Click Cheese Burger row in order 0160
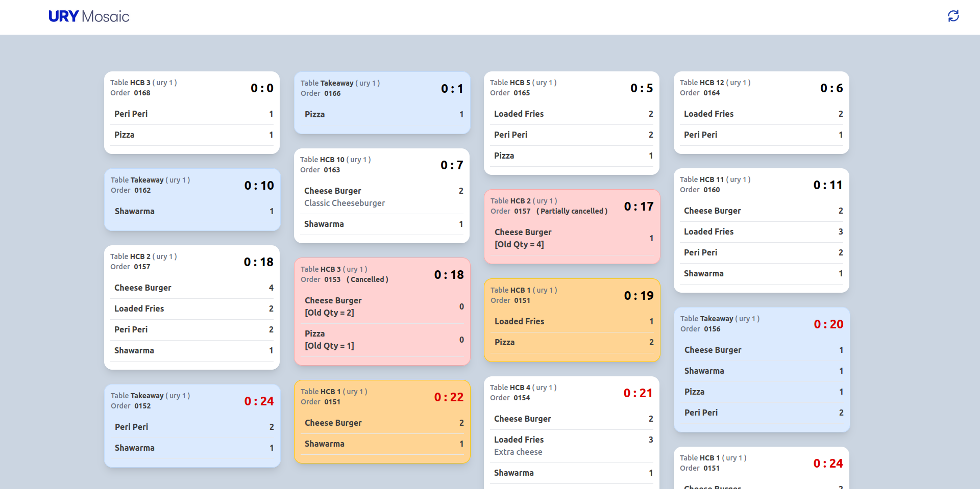This screenshot has height=489, width=980. [x=762, y=211]
